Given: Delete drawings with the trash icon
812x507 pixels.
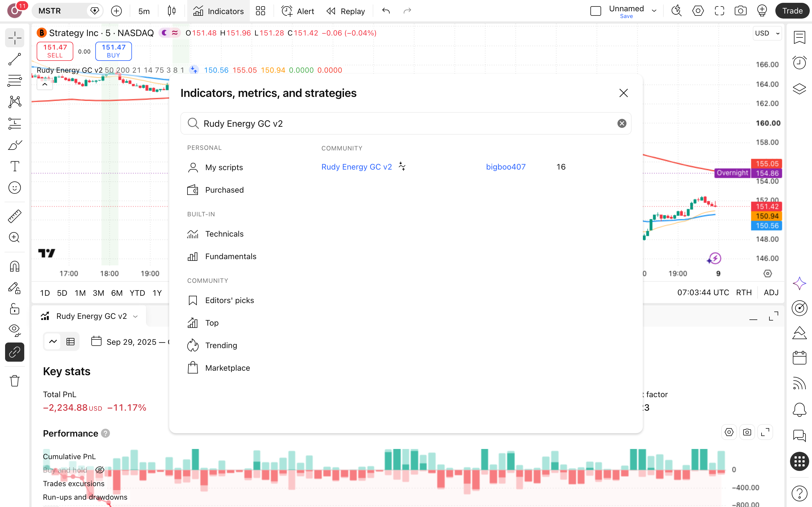Looking at the screenshot, I should coord(14,381).
